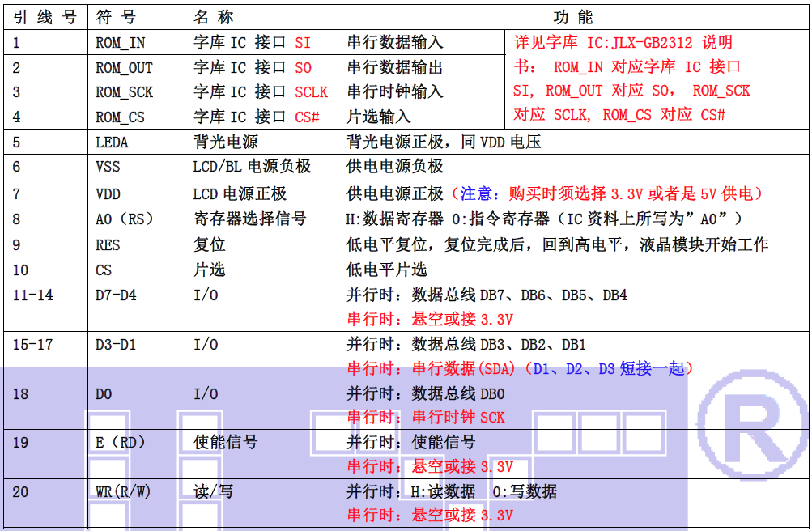Click the red 串行时钟 SCK text
812x531 pixels.
pos(426,418)
